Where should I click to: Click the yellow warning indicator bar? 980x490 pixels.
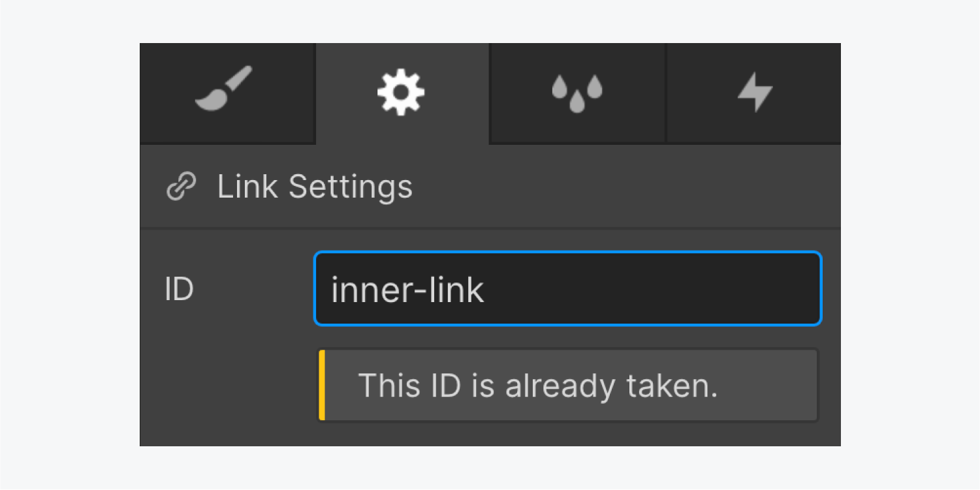pyautogui.click(x=322, y=385)
